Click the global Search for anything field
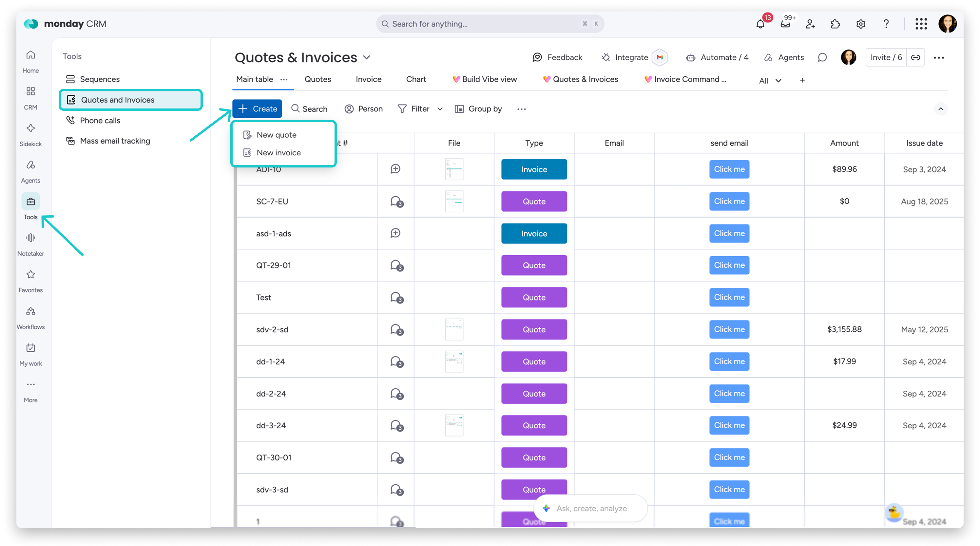 click(x=490, y=24)
